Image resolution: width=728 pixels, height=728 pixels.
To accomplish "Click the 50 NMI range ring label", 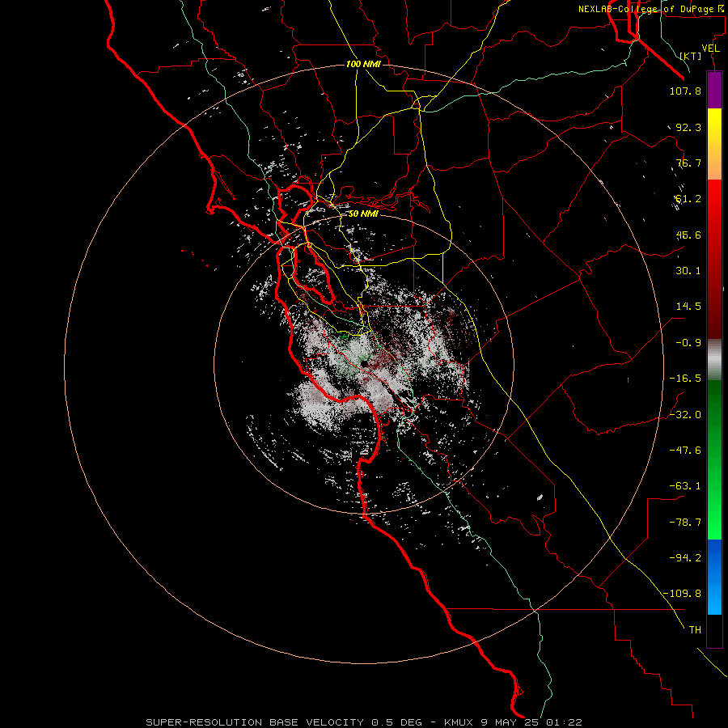I will coord(363,214).
